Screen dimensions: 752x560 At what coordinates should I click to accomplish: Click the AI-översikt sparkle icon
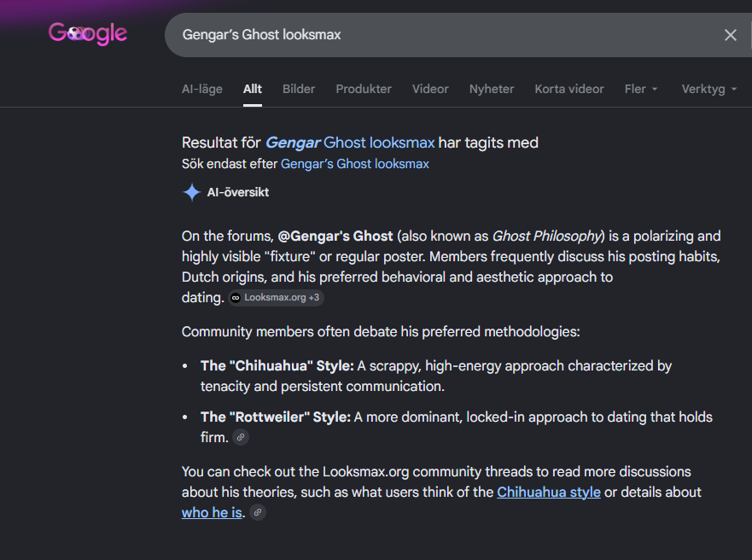pos(192,192)
